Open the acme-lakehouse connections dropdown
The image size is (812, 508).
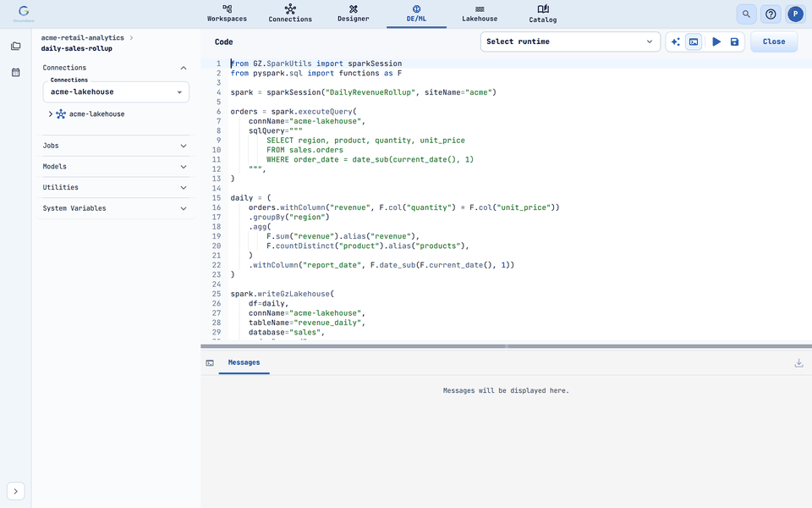(x=116, y=92)
